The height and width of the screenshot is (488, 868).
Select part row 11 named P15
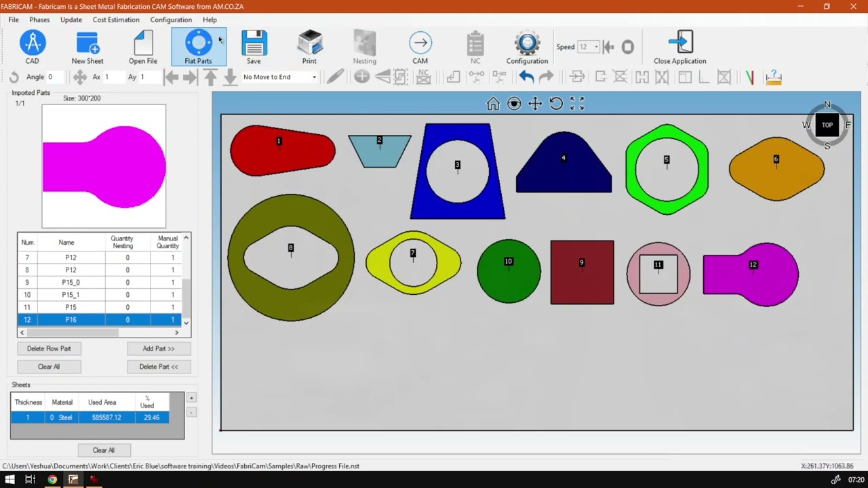click(x=100, y=307)
